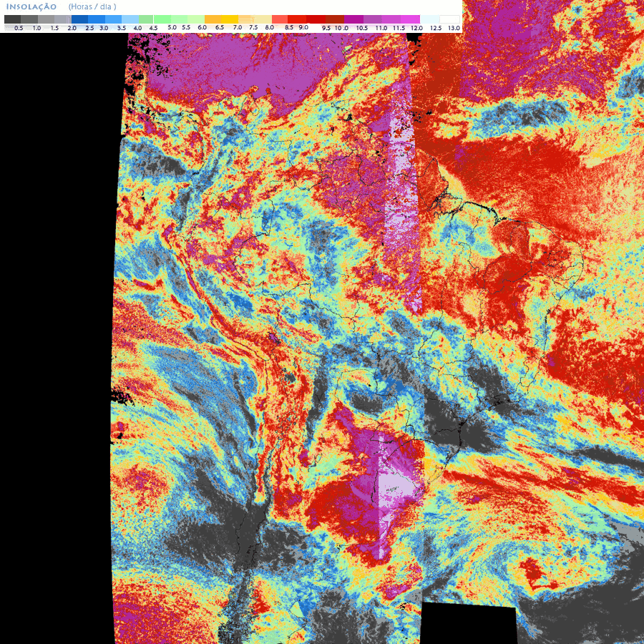
Task: Click the darkest charcoal gray legend swatch
Action: (x=12, y=19)
